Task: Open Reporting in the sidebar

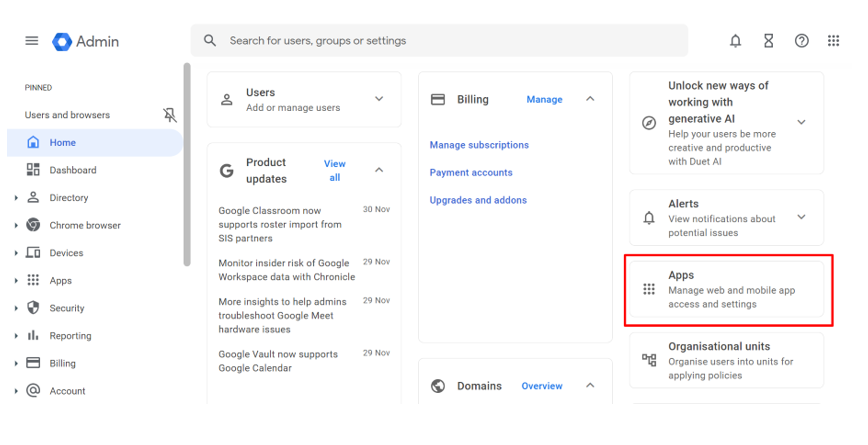Action: click(x=70, y=336)
